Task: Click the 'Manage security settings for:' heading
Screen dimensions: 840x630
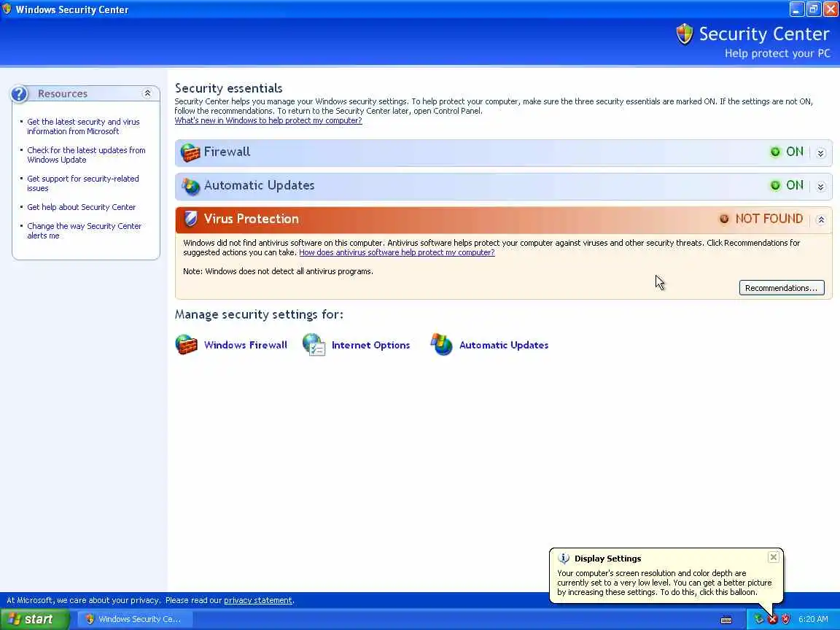Action: tap(259, 314)
